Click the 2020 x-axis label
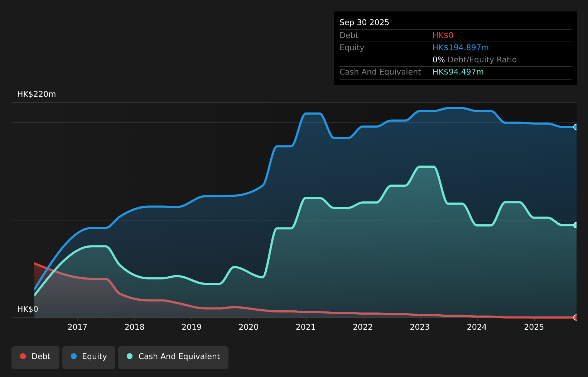The height and width of the screenshot is (377, 588). tap(249, 327)
